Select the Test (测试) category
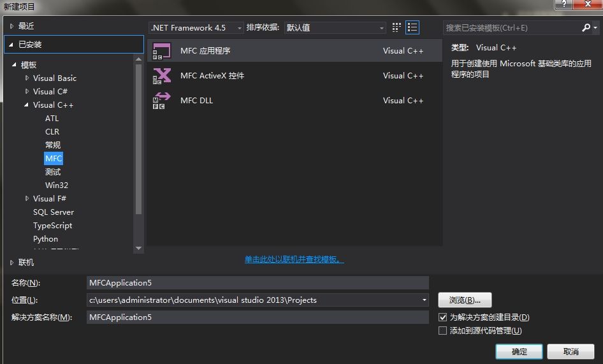603x364 pixels. [x=53, y=172]
